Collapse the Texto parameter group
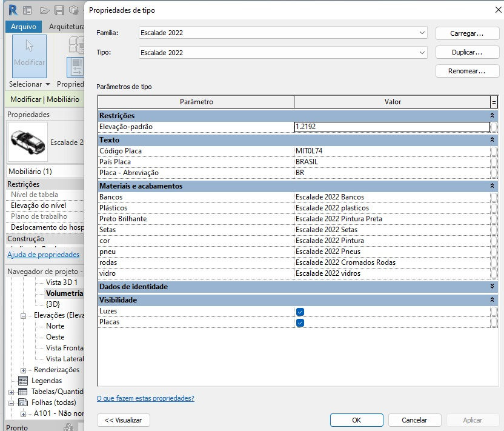The width and height of the screenshot is (504, 431). [492, 139]
